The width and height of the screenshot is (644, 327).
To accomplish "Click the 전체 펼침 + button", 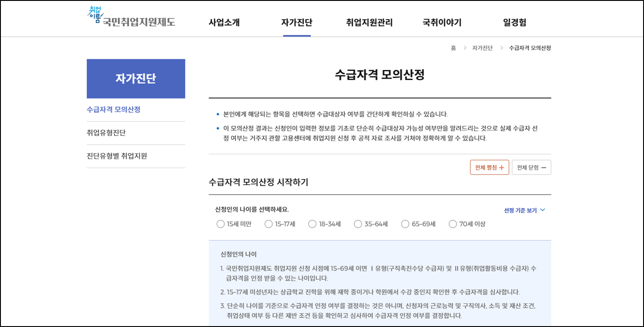I will [489, 168].
